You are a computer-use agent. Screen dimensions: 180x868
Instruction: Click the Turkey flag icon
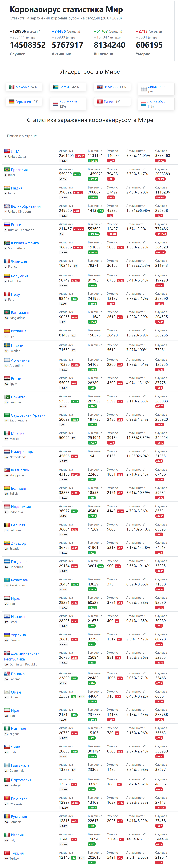coord(7,853)
